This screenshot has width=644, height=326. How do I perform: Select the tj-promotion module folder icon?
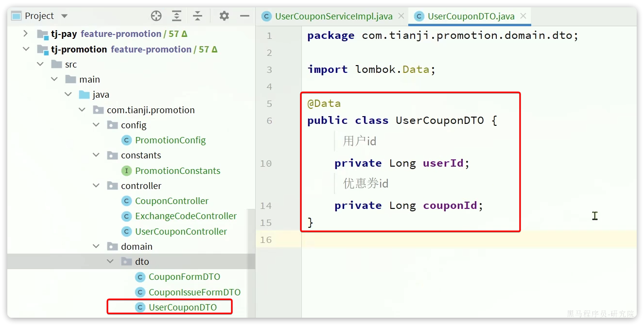click(42, 49)
